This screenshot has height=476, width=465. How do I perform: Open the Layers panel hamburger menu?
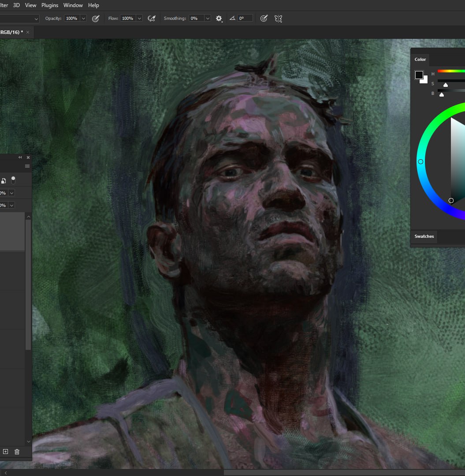[x=27, y=166]
